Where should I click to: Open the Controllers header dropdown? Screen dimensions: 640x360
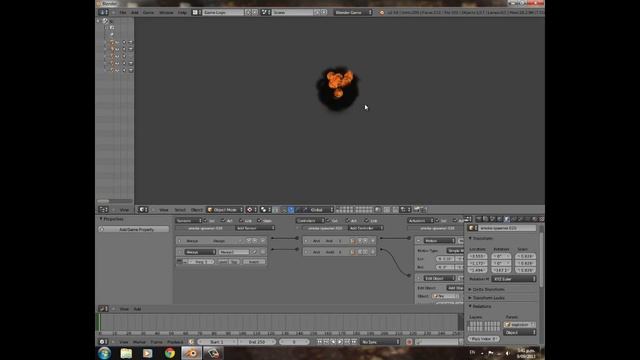[x=310, y=220]
